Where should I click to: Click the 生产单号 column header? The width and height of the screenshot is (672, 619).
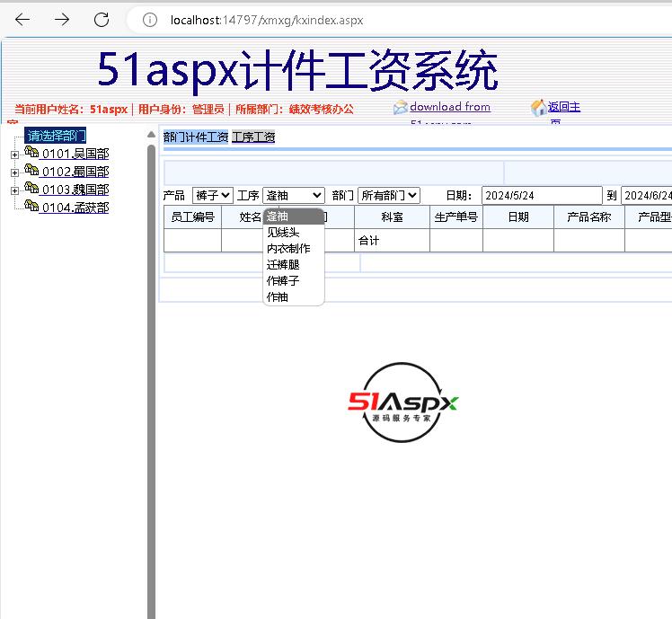(x=456, y=217)
